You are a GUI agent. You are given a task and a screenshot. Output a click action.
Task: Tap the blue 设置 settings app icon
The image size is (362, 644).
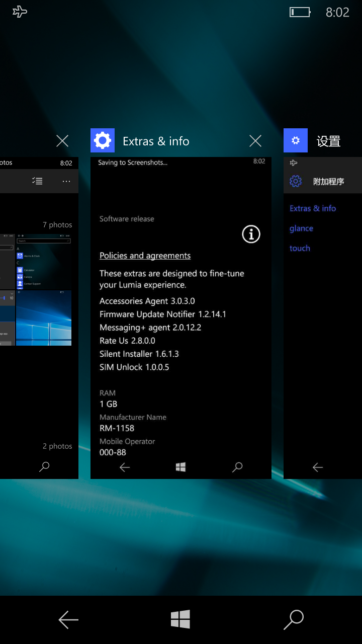296,140
